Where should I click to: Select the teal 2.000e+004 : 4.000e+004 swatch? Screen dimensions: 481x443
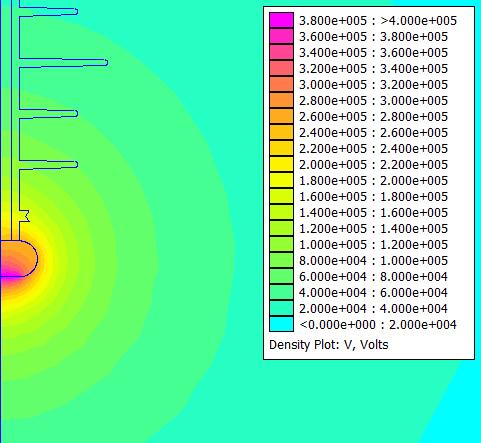(281, 308)
